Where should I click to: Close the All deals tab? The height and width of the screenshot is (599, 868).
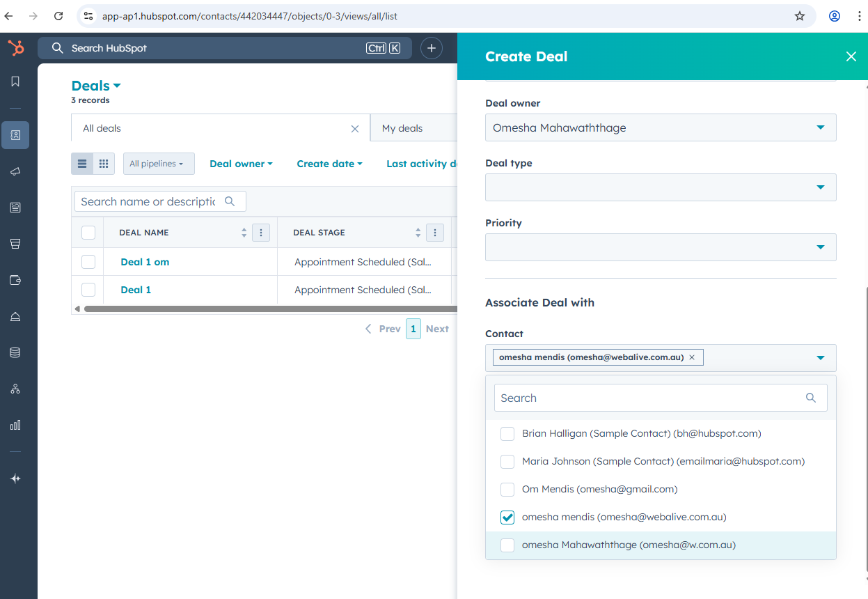[355, 129]
